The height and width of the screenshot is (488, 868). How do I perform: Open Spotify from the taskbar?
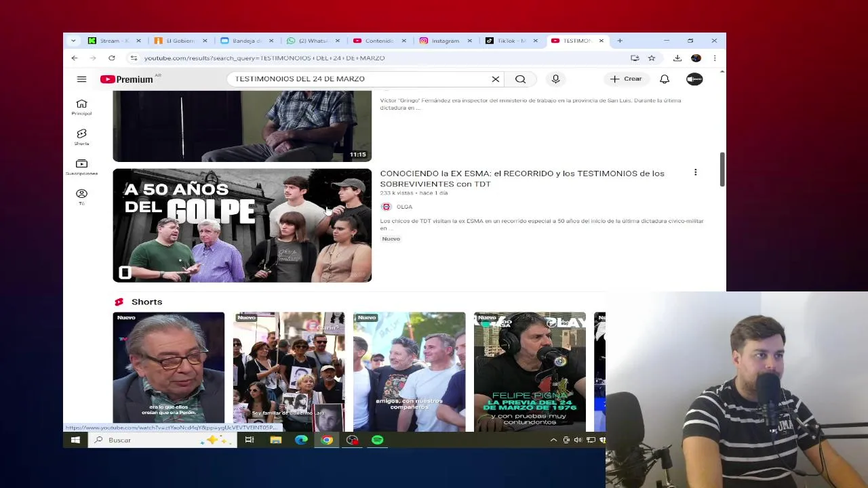tap(378, 441)
